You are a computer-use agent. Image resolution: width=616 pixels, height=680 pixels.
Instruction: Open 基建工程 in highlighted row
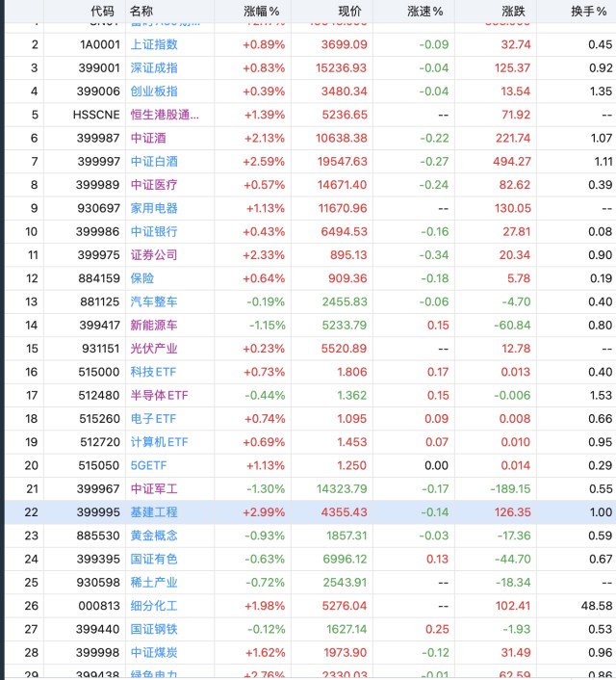coord(154,512)
